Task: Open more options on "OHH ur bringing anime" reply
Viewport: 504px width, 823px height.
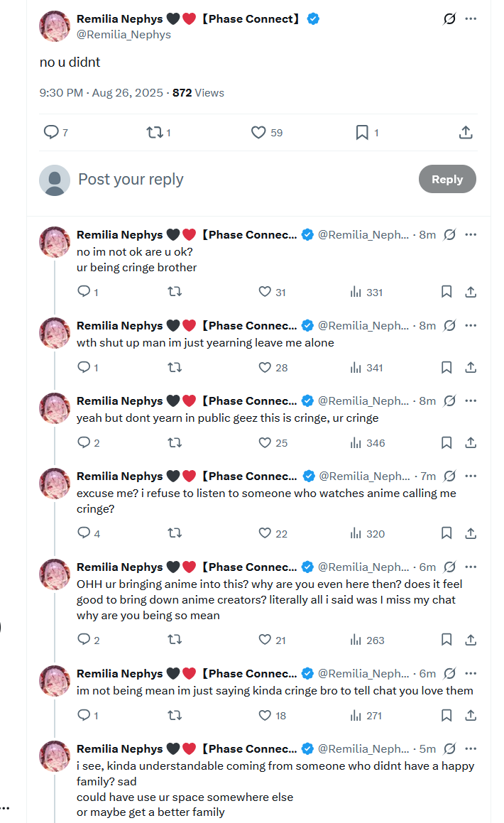Action: coord(471,567)
